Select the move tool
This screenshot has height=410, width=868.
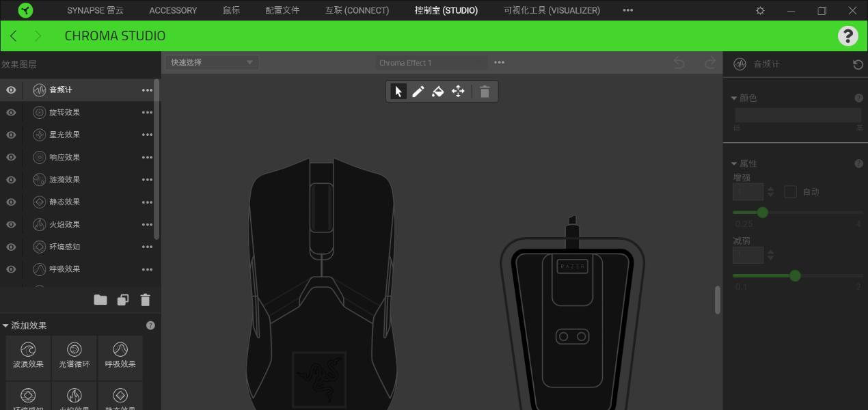tap(458, 92)
